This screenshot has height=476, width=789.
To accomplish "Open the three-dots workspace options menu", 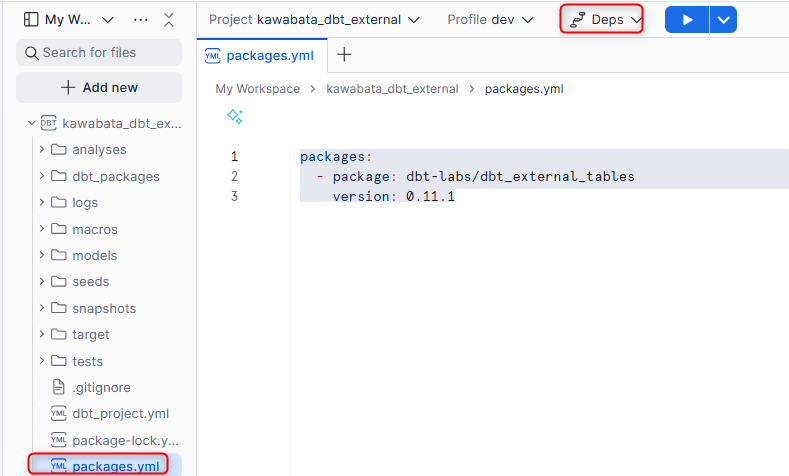I will coord(140,19).
